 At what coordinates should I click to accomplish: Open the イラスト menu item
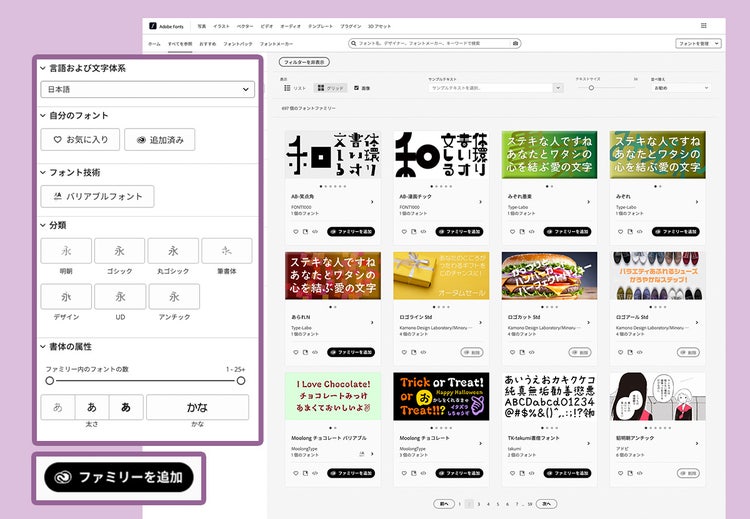221,26
